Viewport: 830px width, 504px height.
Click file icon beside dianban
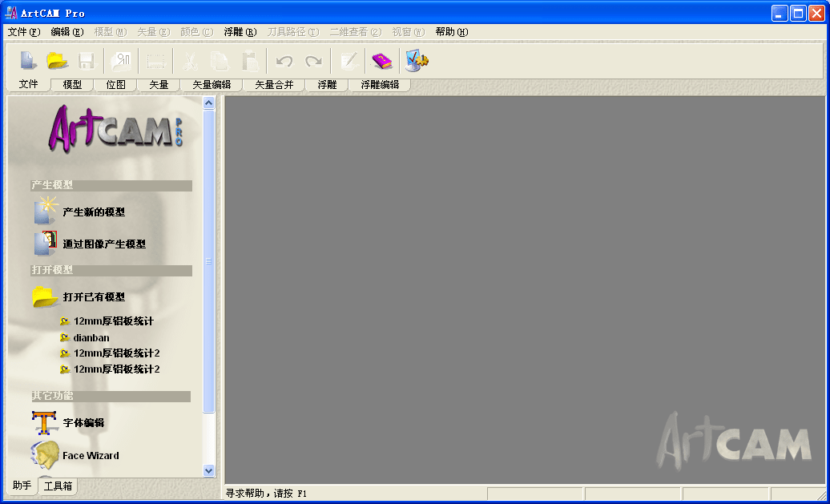[65, 337]
